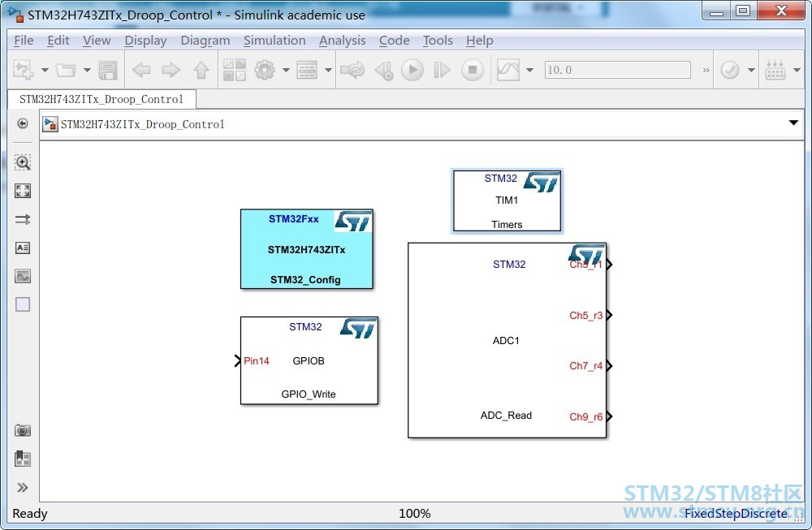The width and height of the screenshot is (812, 530).
Task: Open the Display menu
Action: click(x=145, y=41)
